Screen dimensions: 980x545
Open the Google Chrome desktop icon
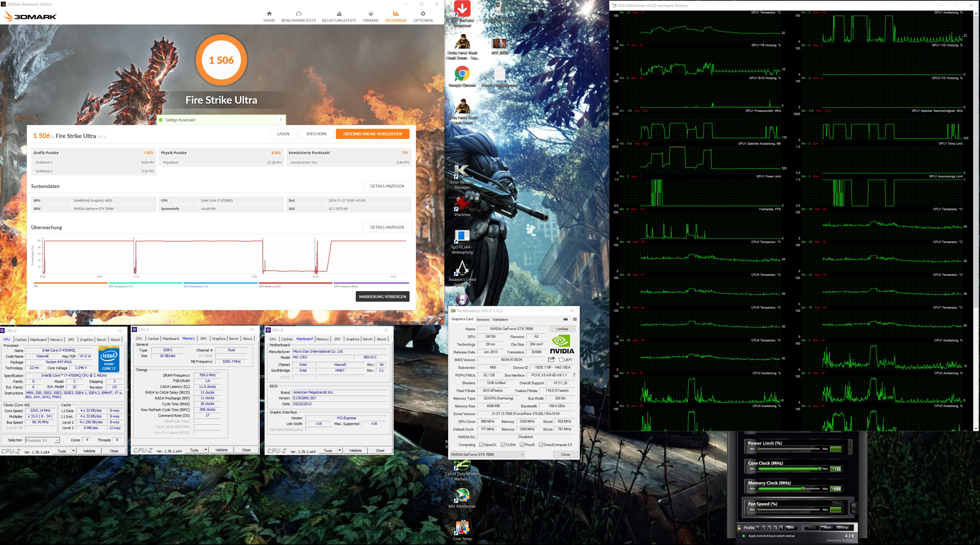462,77
